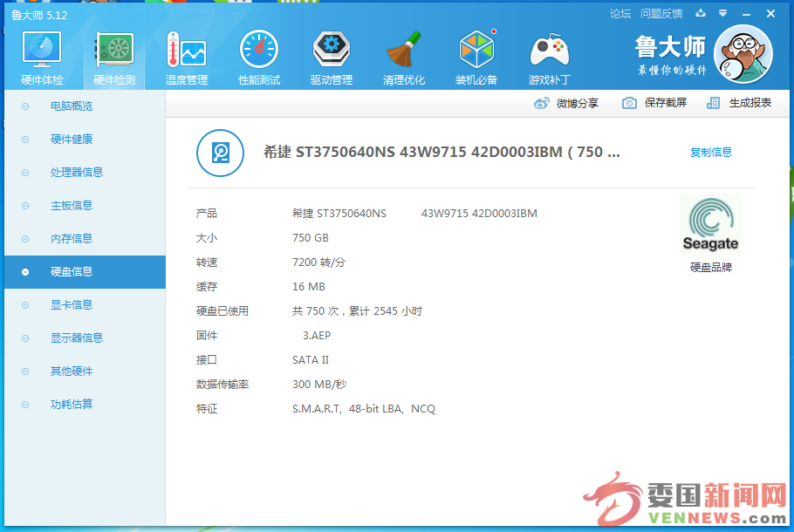Select the 硬件检测 hardware detection icon
The height and width of the screenshot is (532, 794).
114,50
